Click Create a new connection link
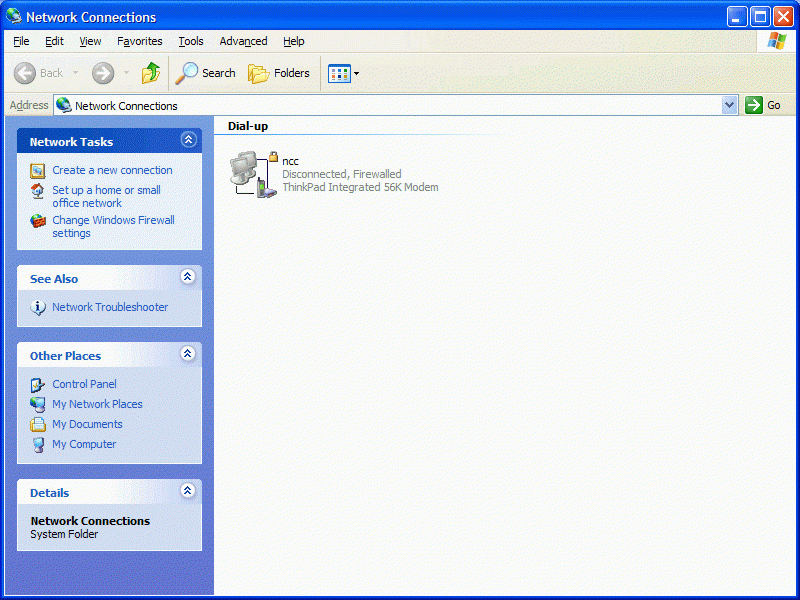The width and height of the screenshot is (800, 600). pyautogui.click(x=112, y=170)
